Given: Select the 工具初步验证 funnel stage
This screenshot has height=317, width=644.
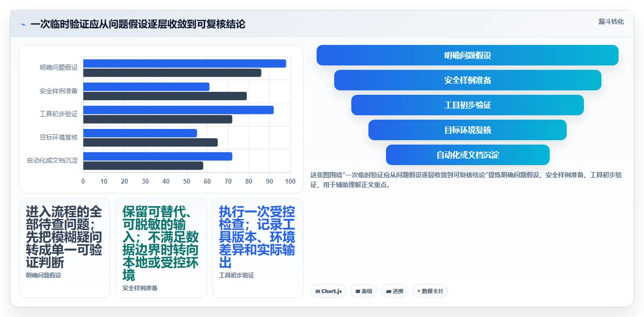Looking at the screenshot, I should (468, 105).
